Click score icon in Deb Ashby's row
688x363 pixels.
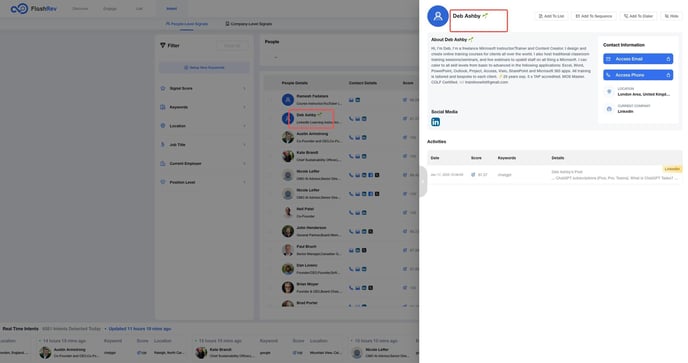tap(405, 119)
